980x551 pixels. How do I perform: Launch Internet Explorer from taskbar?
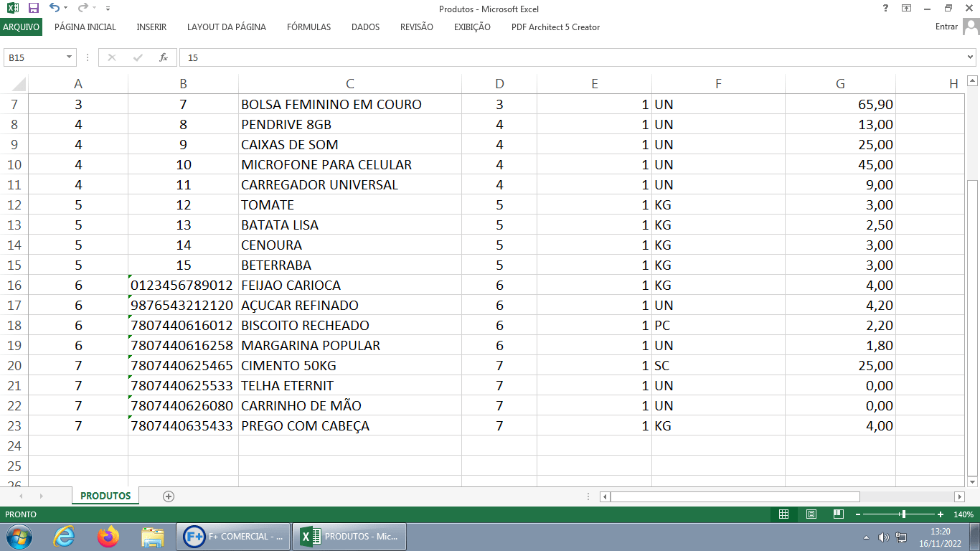pos(64,537)
